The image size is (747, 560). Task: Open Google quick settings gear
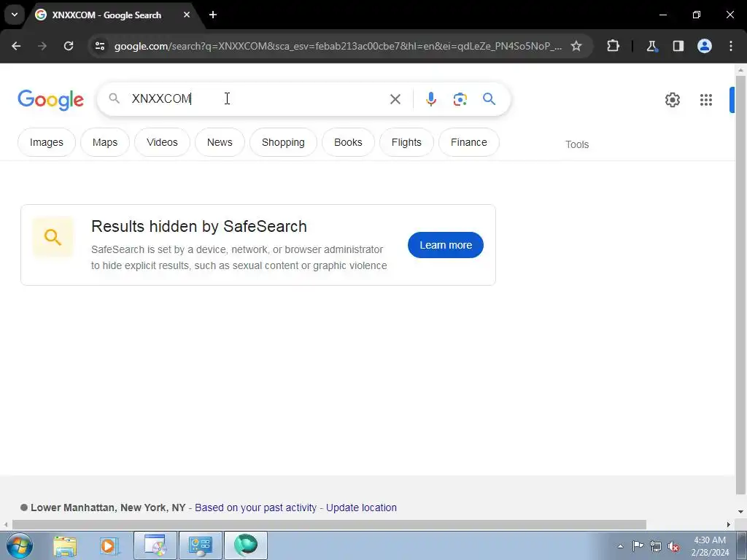click(x=672, y=99)
